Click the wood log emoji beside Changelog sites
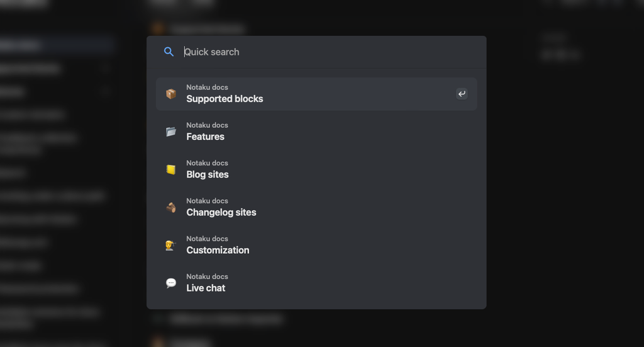The width and height of the screenshot is (644, 347). pyautogui.click(x=171, y=207)
